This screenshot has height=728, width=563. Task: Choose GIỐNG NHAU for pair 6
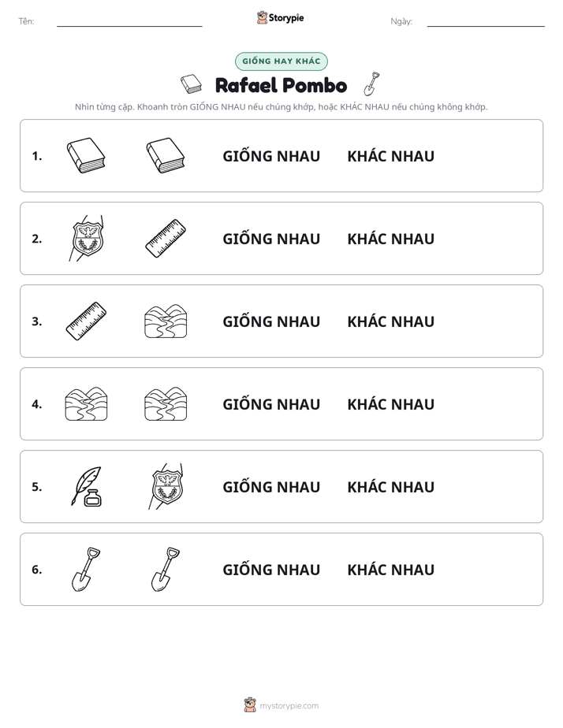[x=271, y=569]
